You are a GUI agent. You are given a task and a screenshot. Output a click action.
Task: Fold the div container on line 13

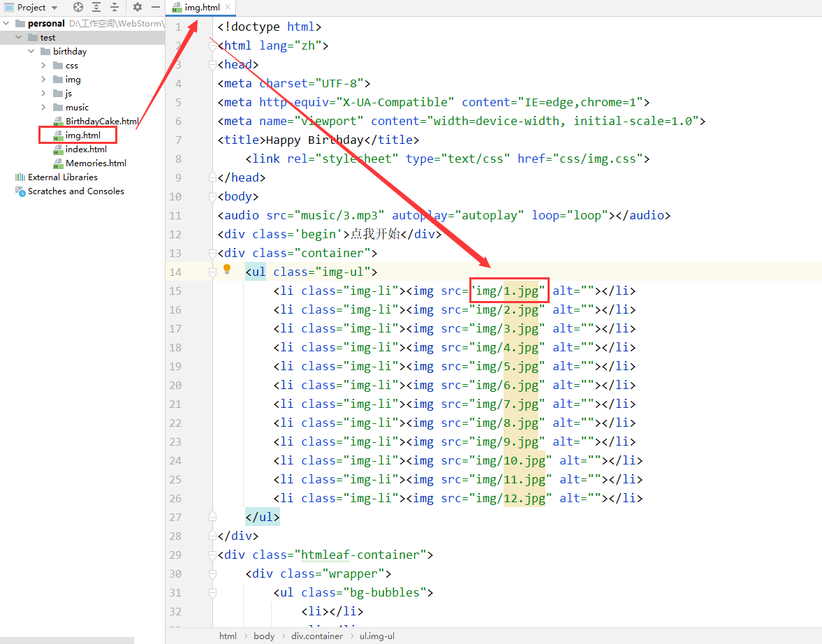[x=212, y=254]
